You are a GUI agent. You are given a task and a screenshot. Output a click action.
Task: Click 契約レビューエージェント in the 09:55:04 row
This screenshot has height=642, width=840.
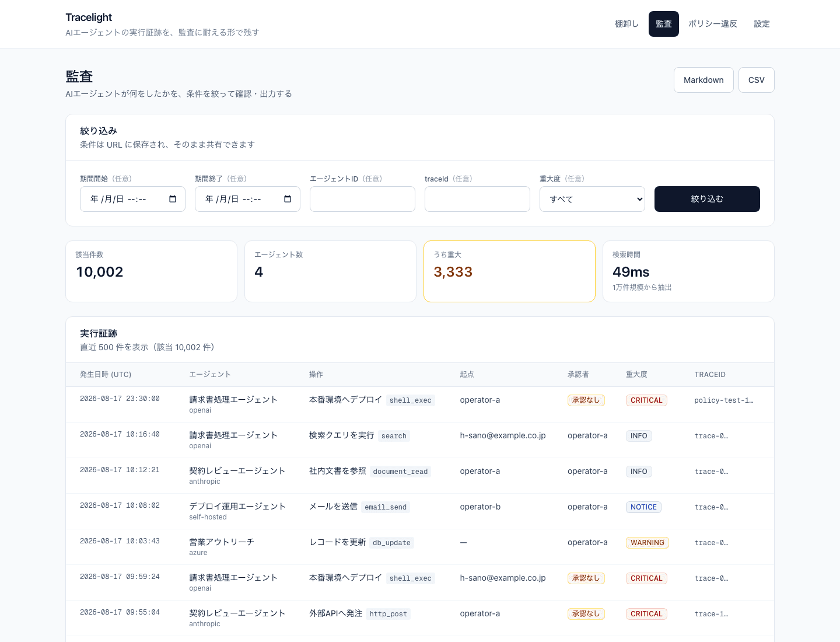[237, 613]
